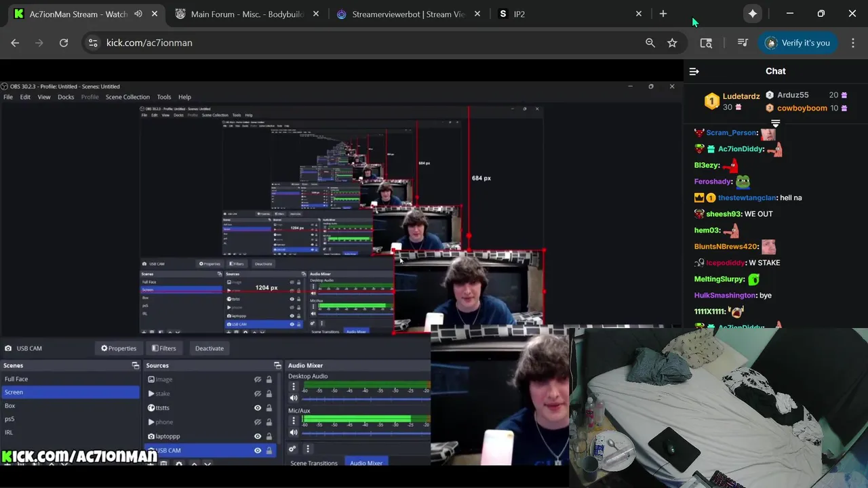Open Google Lens search icon in toolbar

pos(706,43)
